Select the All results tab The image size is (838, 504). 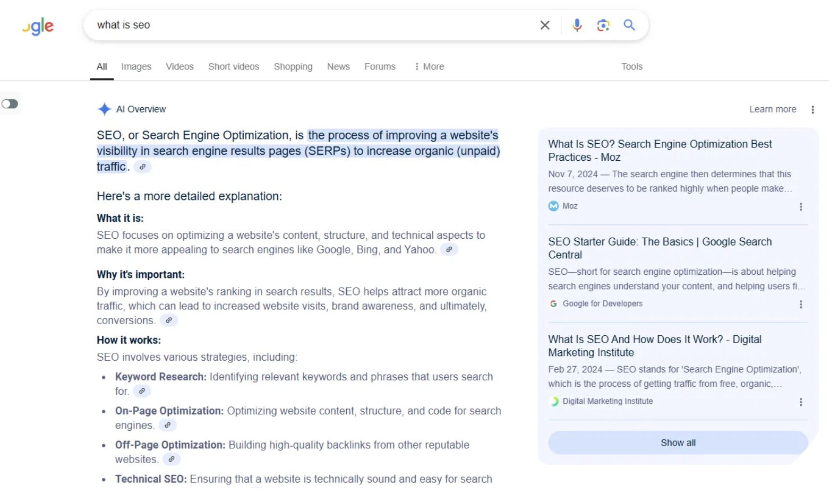pos(102,66)
